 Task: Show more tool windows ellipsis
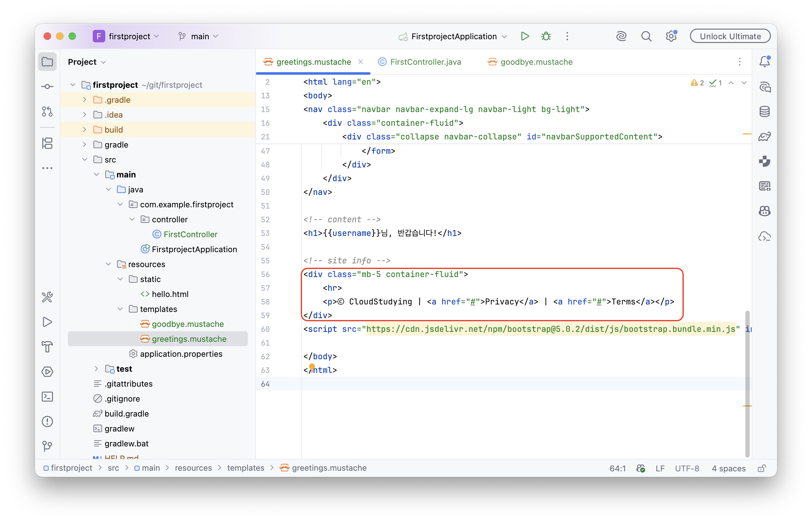click(47, 168)
